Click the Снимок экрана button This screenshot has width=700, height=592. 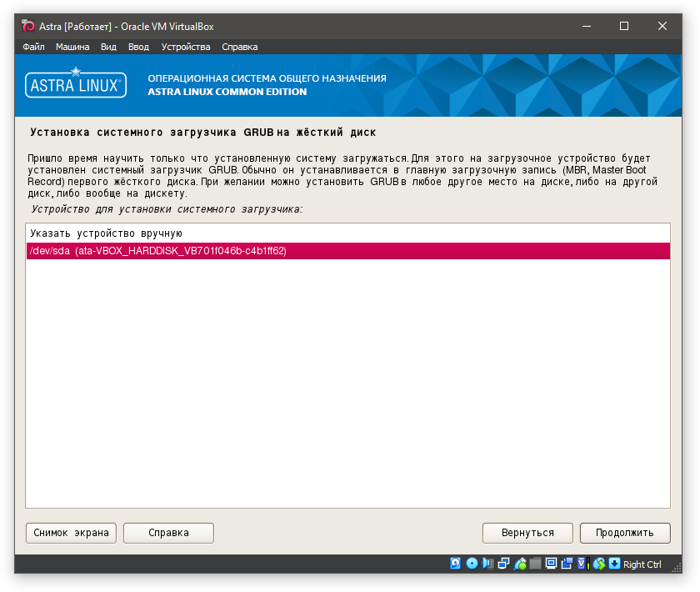tap(71, 533)
